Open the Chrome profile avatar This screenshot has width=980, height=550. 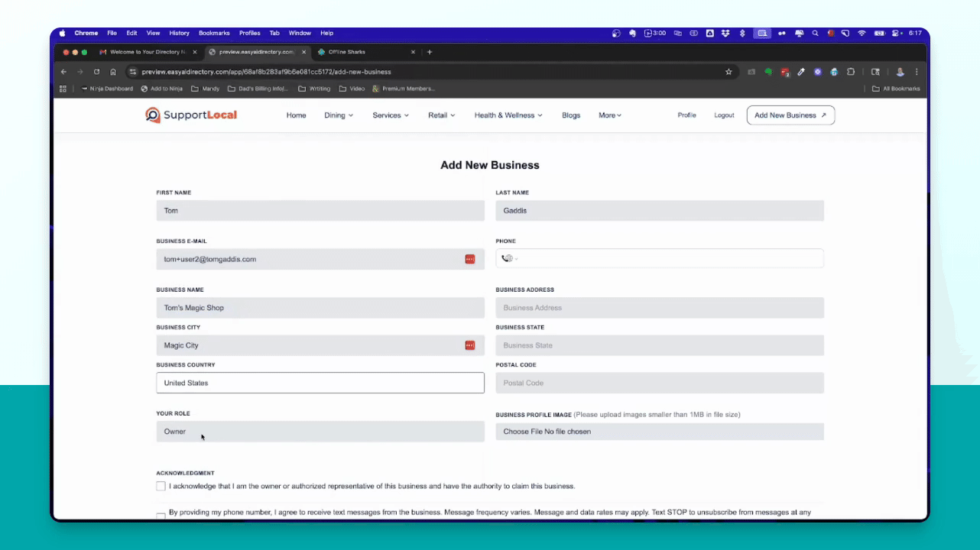coord(900,72)
